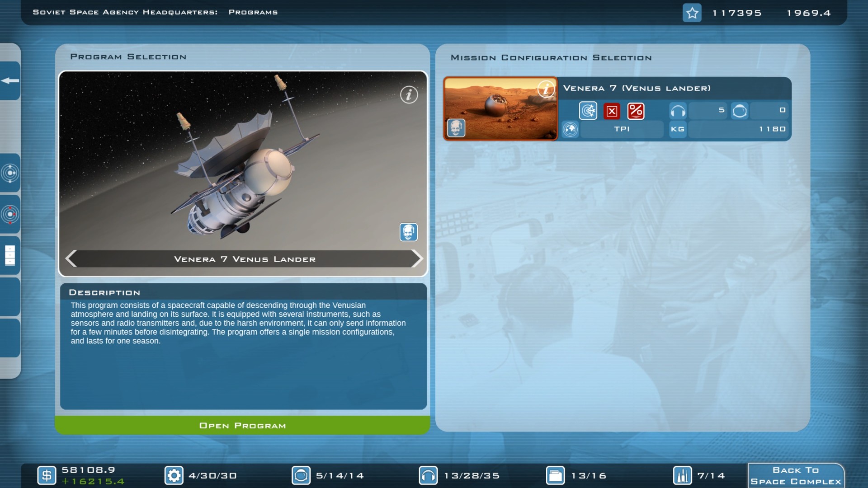Open the Venera 7 program info icon

click(x=409, y=95)
